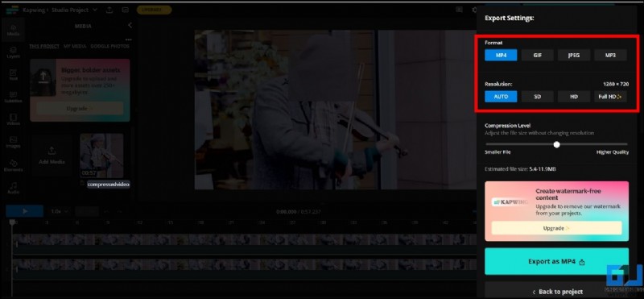Click the yellow UPGRADE button in header
Image resolution: width=644 pixels, height=299 pixels.
pos(154,10)
